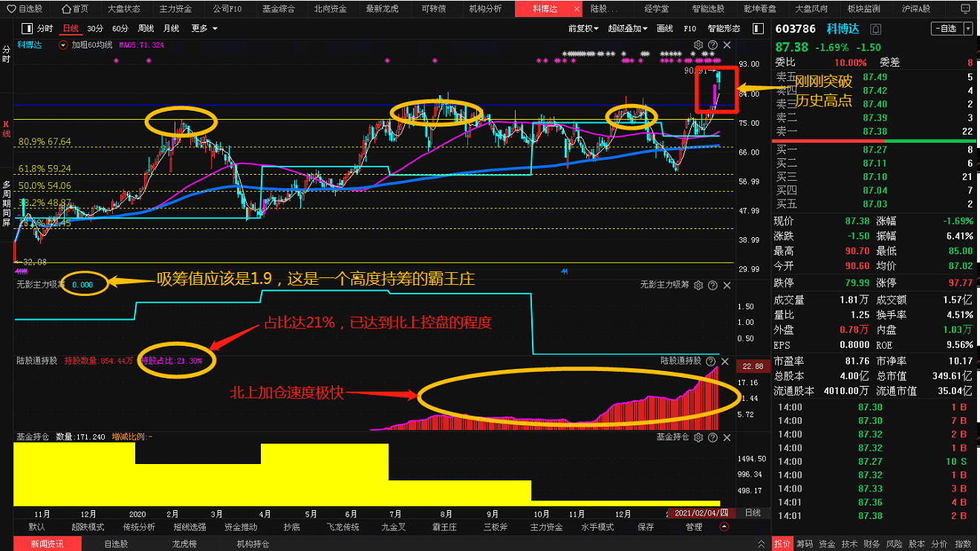Click the alert bell icon next to 科博达
This screenshot has width=980, height=551.
click(x=875, y=29)
